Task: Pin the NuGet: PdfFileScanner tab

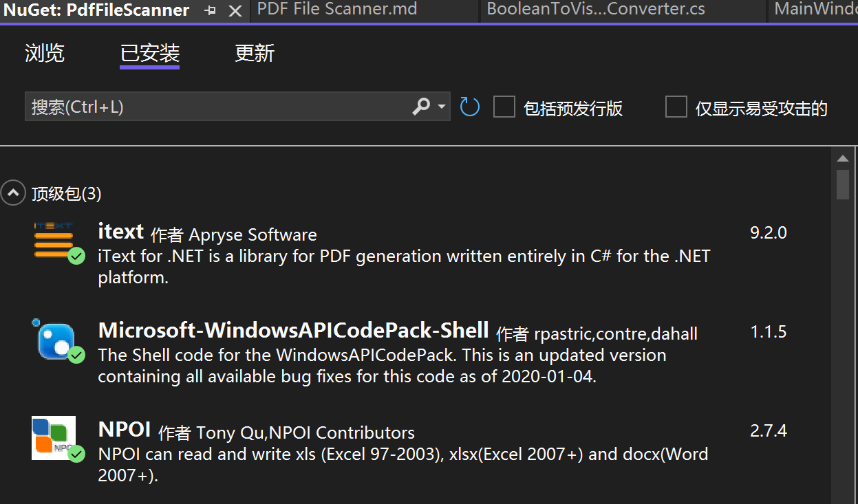Action: [x=211, y=11]
